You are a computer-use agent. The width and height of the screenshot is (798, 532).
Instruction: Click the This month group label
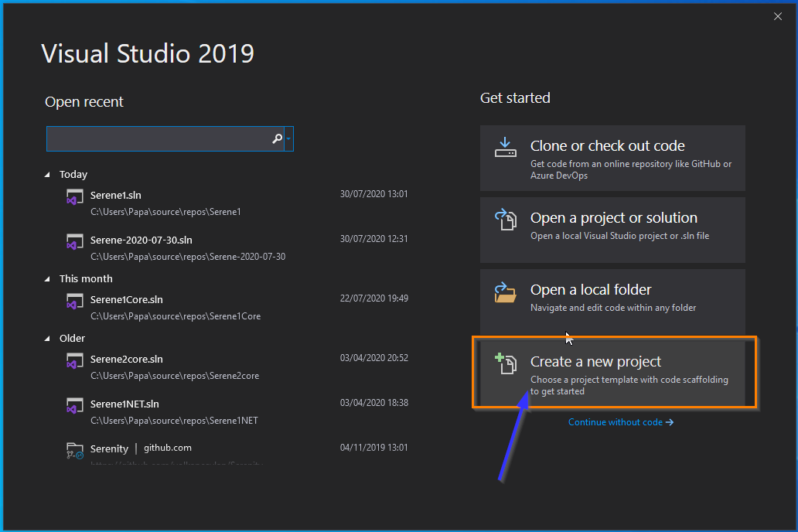[x=86, y=279]
